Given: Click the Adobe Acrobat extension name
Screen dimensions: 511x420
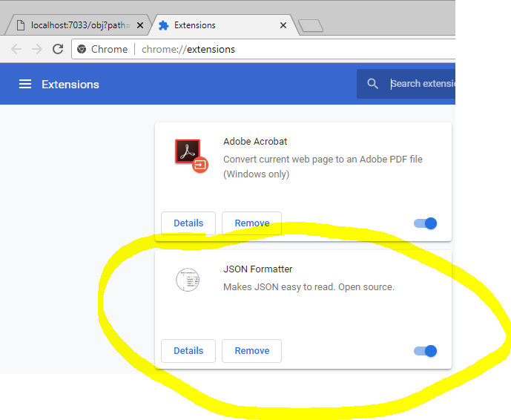Looking at the screenshot, I should pos(255,142).
